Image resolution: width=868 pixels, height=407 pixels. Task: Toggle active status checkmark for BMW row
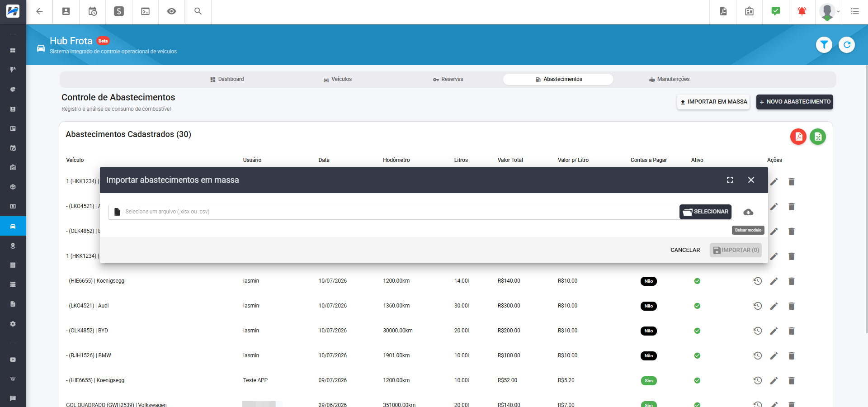[x=697, y=356]
